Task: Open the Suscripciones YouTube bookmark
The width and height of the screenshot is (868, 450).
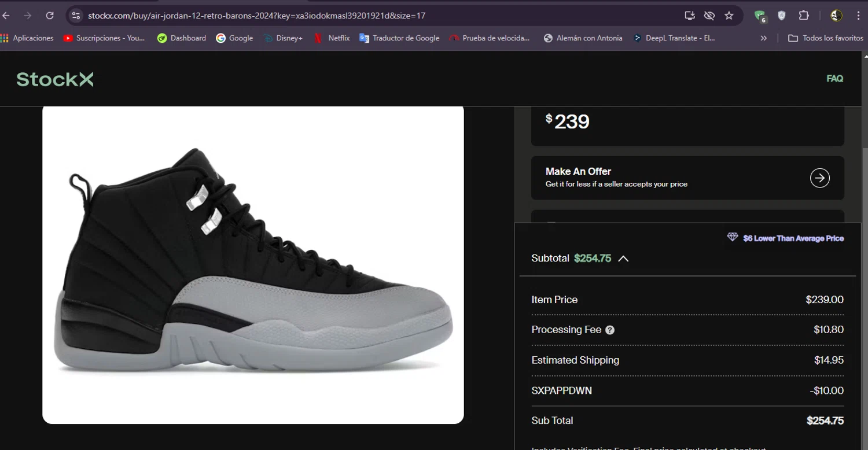Action: [x=104, y=38]
